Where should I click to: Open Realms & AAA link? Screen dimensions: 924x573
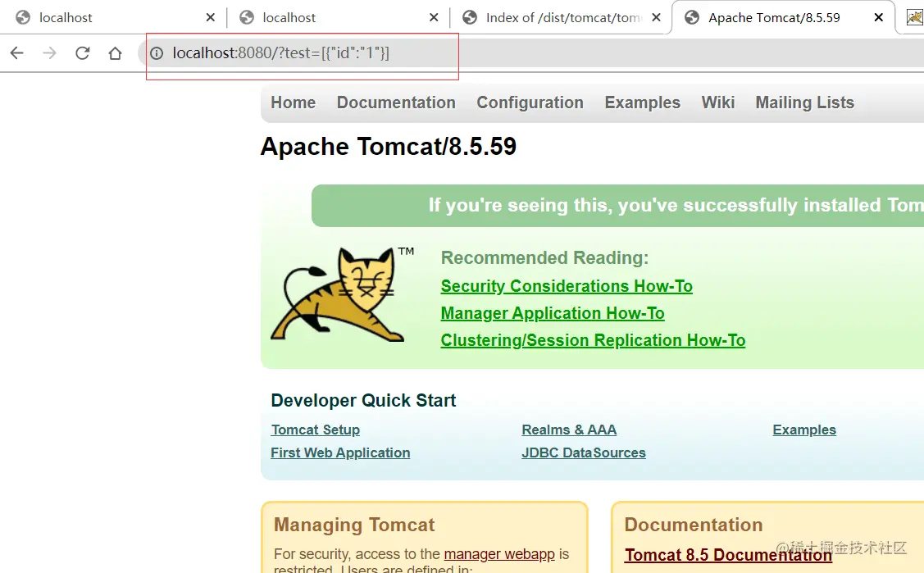[569, 430]
